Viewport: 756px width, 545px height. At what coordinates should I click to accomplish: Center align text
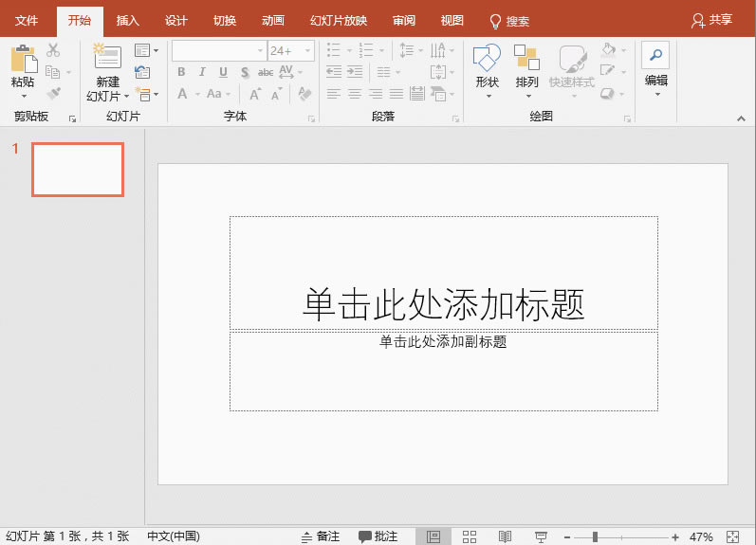355,94
